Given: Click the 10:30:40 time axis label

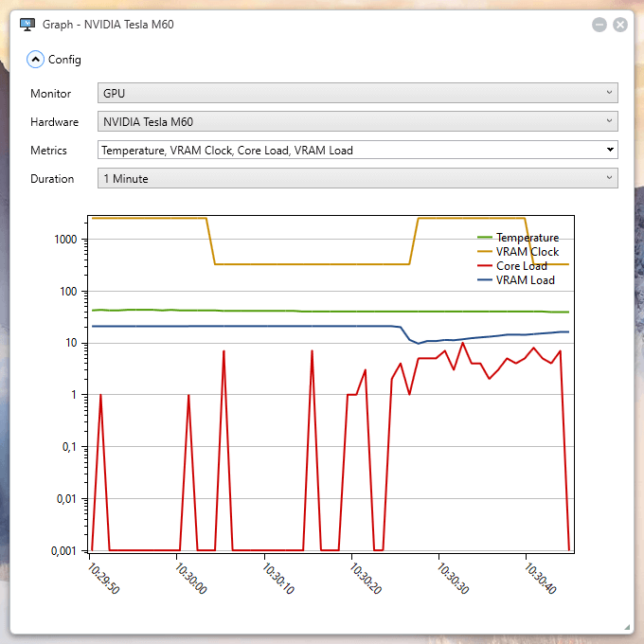Looking at the screenshot, I should pyautogui.click(x=540, y=579).
